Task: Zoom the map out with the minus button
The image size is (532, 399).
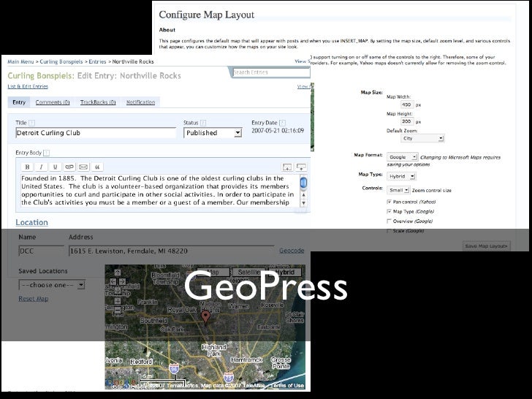Action: point(118,310)
